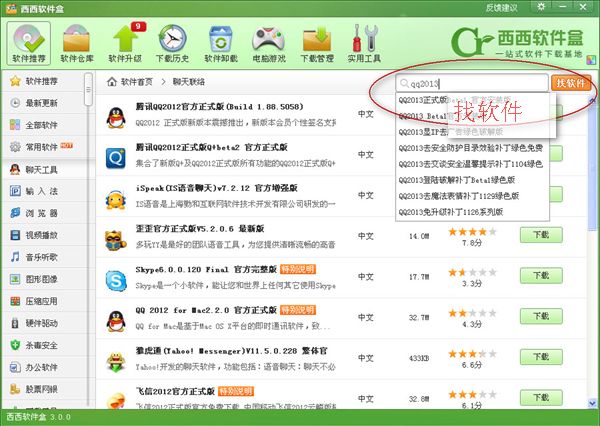This screenshot has width=600, height=426.
Task: Click 聊天联络 breadcrumb link
Action: (189, 82)
